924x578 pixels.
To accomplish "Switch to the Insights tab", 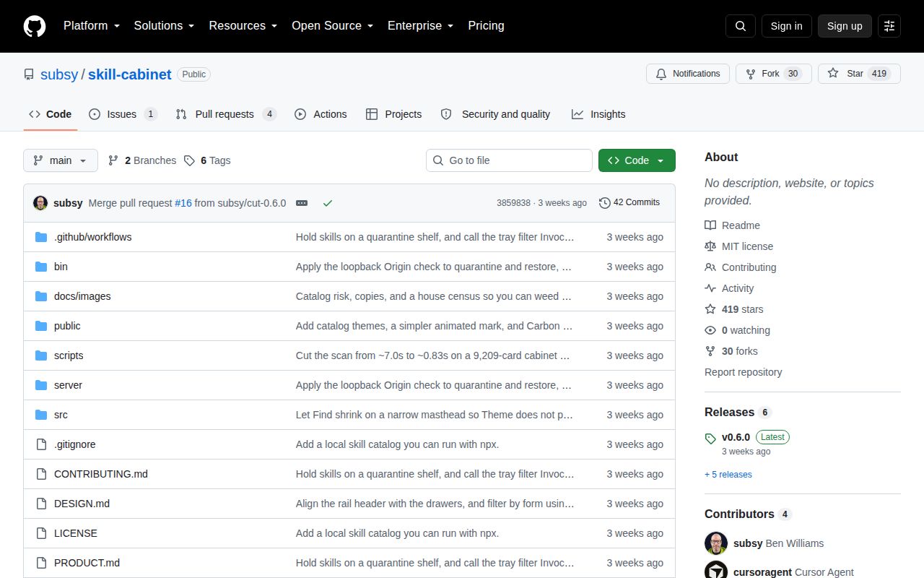I will [598, 114].
